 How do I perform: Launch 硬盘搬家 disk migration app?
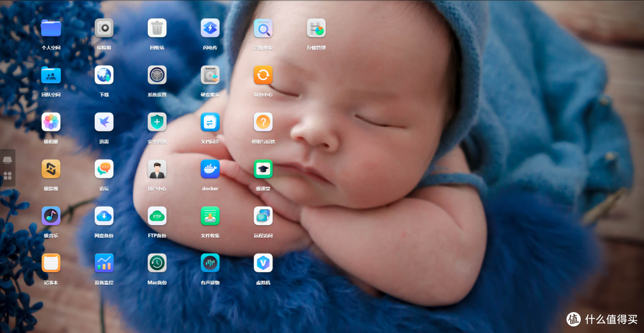210,75
